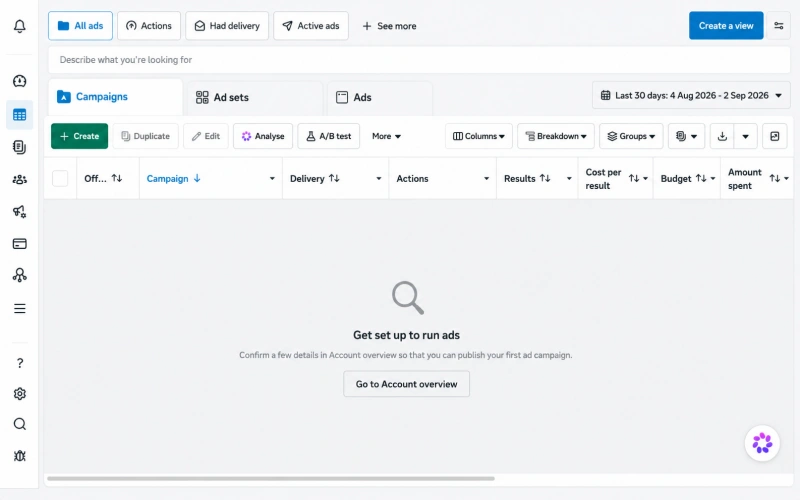Open the notifications bell icon
The width and height of the screenshot is (800, 500).
[19, 26]
